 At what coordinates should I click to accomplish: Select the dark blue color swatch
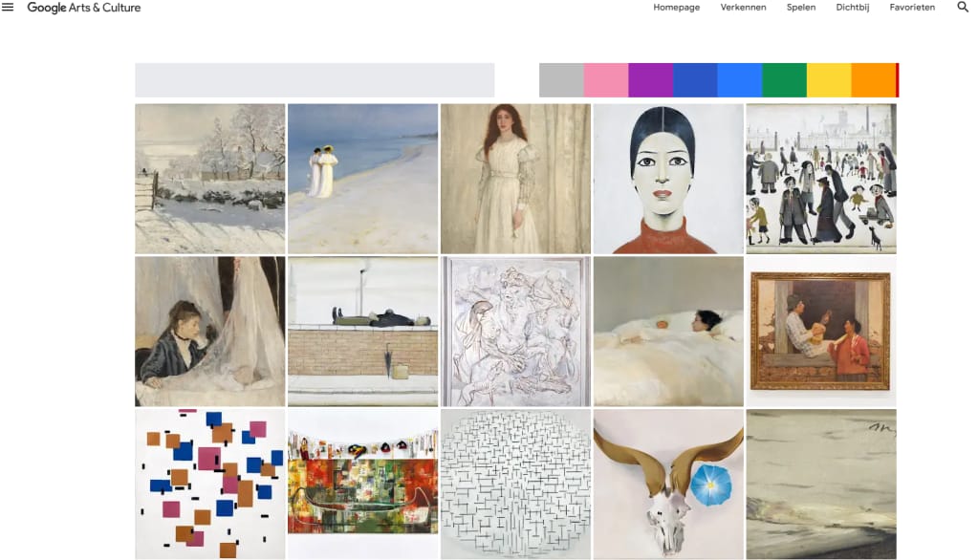[x=695, y=80]
